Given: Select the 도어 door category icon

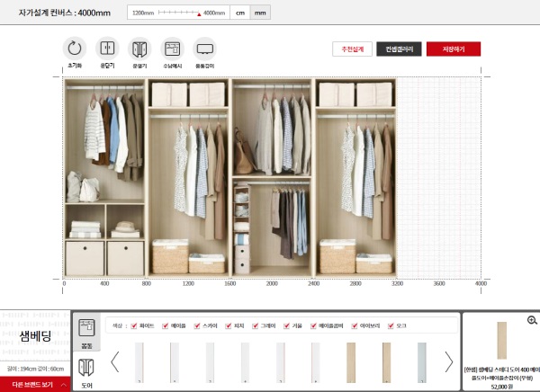Looking at the screenshot, I should pos(87,370).
